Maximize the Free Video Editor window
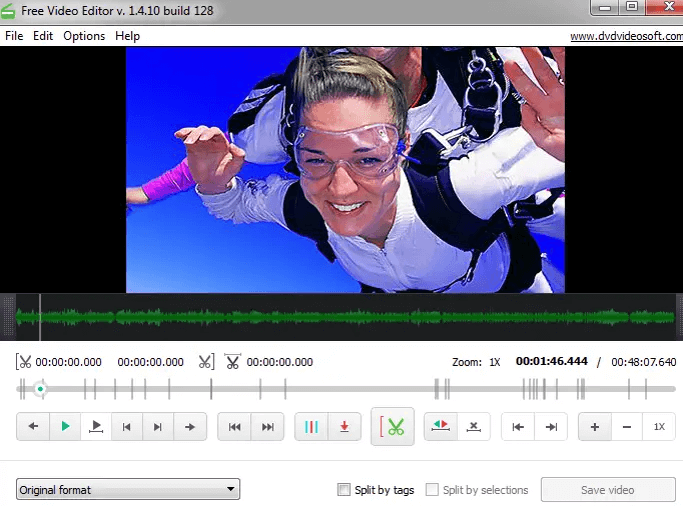The width and height of the screenshot is (683, 506). [632, 7]
